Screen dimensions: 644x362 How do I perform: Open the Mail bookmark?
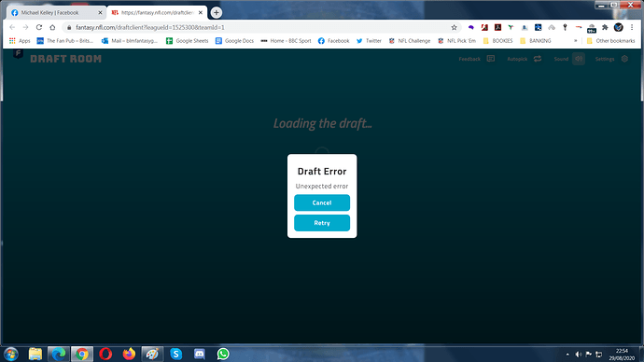click(x=130, y=41)
